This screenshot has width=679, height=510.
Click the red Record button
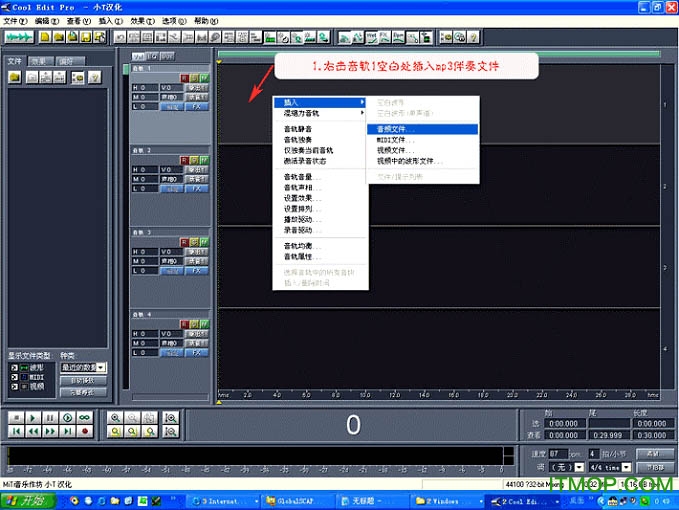pyautogui.click(x=85, y=431)
